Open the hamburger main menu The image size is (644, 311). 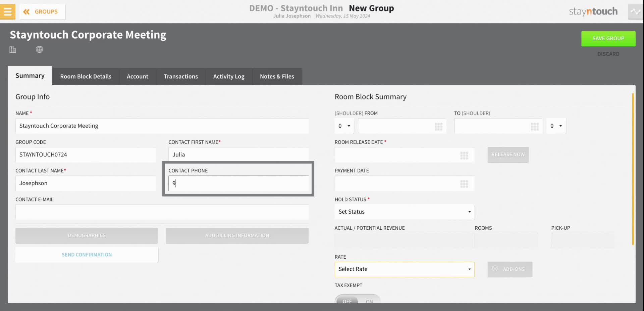pyautogui.click(x=7, y=11)
